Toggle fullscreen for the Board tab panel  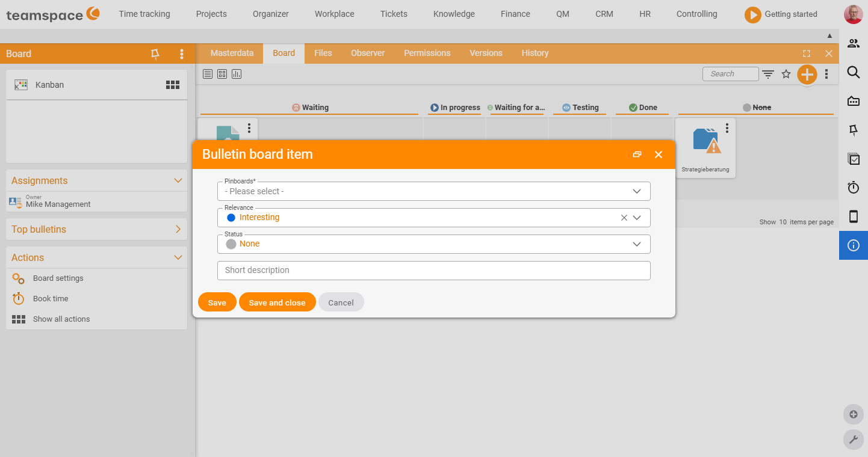click(807, 54)
